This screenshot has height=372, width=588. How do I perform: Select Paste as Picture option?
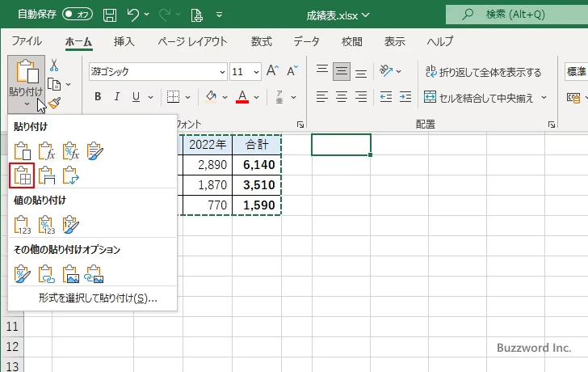(x=71, y=273)
